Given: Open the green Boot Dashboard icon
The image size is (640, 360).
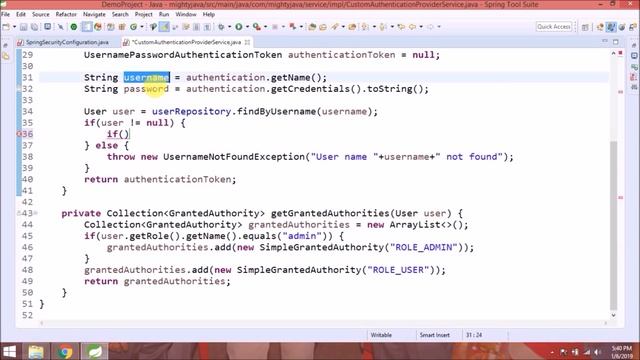Looking at the screenshot, I should tap(73, 27).
